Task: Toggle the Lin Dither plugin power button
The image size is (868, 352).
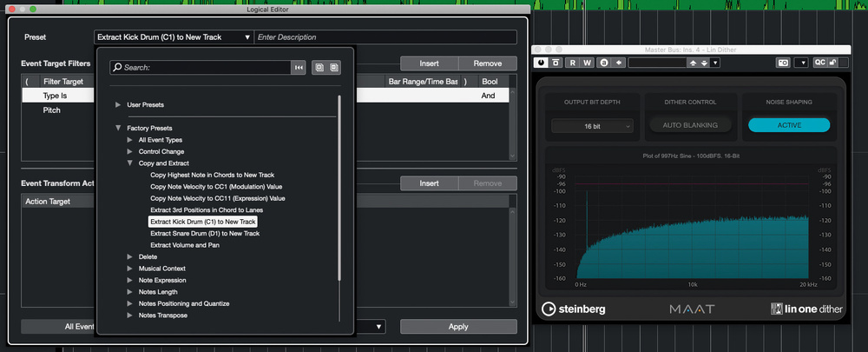Action: (540, 63)
